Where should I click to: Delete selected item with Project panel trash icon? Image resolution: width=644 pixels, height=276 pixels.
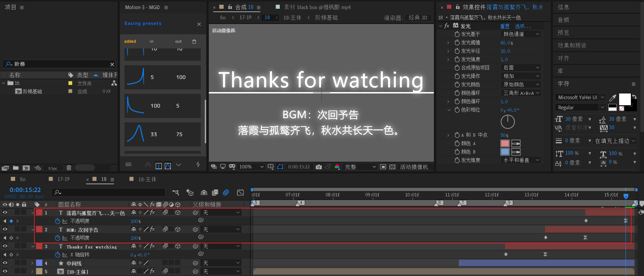click(x=69, y=168)
